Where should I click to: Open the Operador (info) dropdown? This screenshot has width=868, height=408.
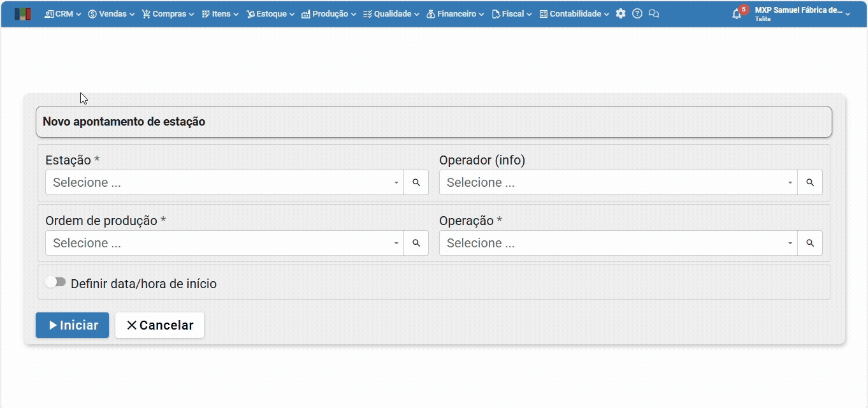618,182
